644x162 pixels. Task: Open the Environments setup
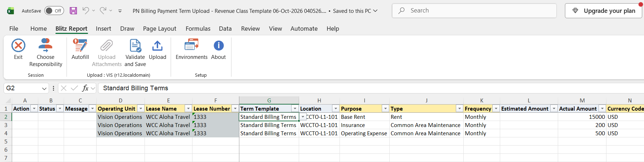pyautogui.click(x=191, y=49)
